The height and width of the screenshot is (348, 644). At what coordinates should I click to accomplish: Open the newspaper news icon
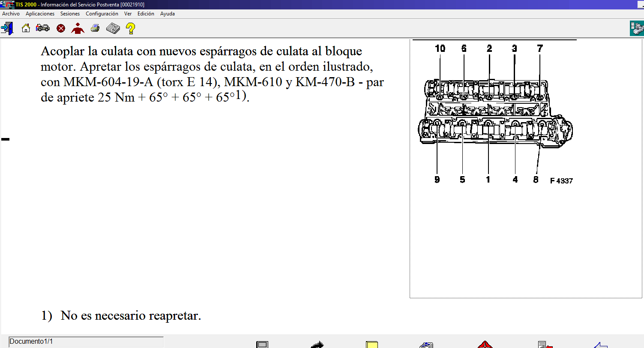pos(113,29)
